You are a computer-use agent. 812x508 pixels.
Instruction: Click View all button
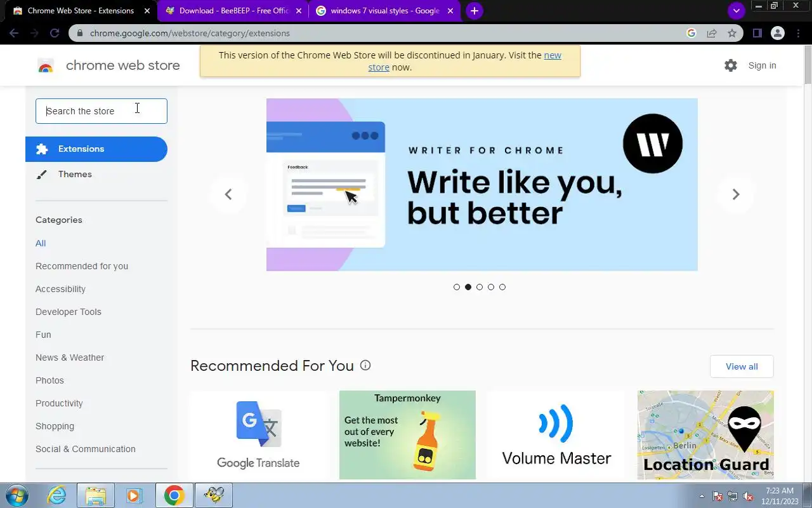pos(742,366)
